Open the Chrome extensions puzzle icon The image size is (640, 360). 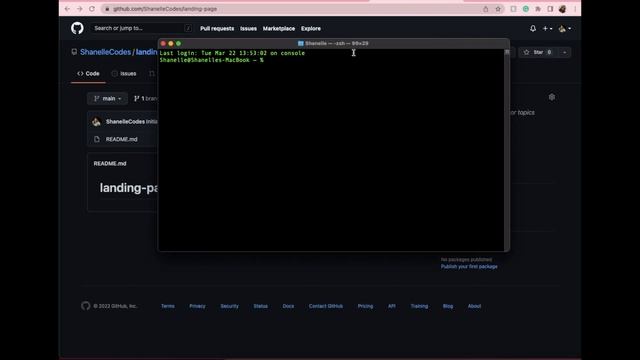[538, 9]
